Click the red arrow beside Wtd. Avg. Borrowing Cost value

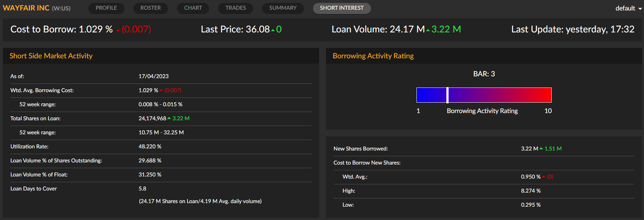click(x=161, y=91)
